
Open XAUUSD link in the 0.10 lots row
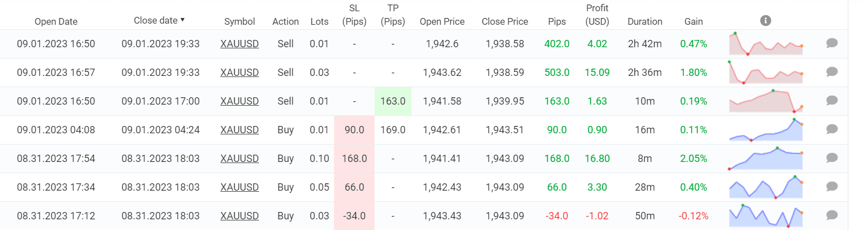pos(240,159)
